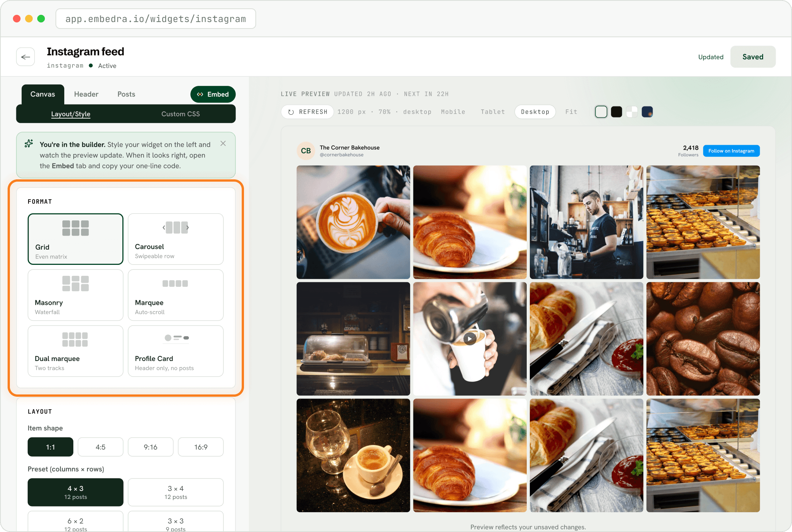The width and height of the screenshot is (792, 532).
Task: Select the 4:5 item shape
Action: point(100,447)
